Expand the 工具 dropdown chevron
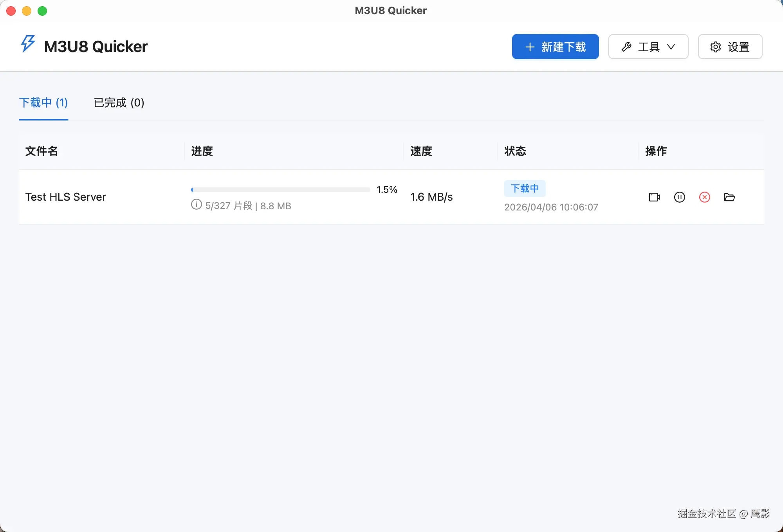 coord(671,47)
